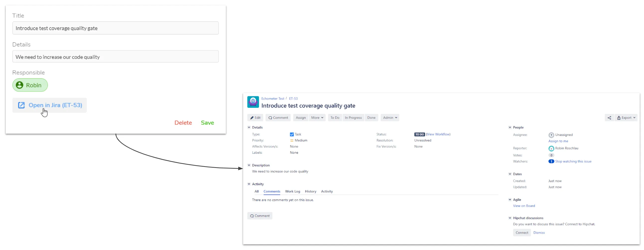The width and height of the screenshot is (644, 250).
Task: Click the watchers count badge
Action: click(551, 161)
